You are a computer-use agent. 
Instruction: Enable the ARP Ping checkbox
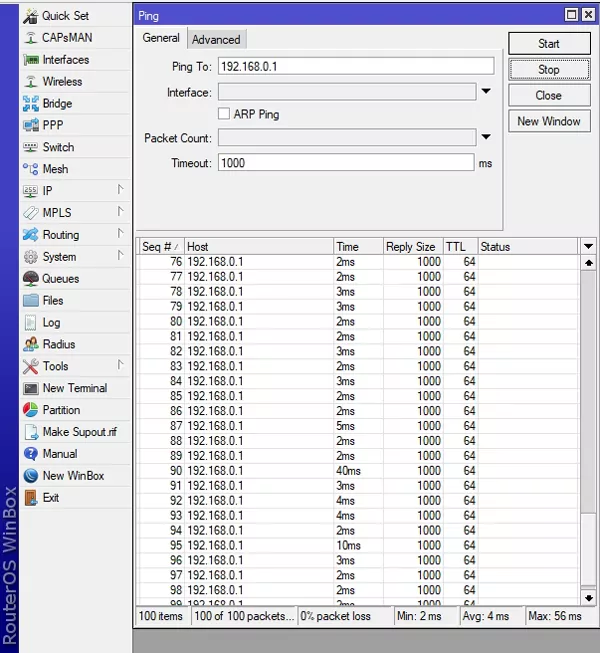click(x=224, y=115)
